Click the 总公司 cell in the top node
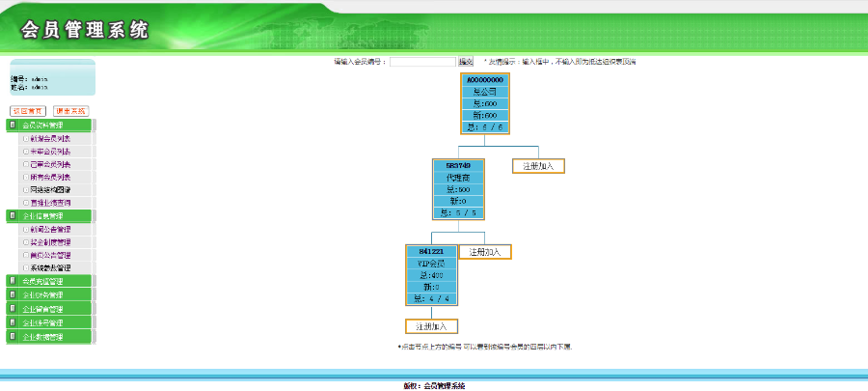This screenshot has height=391, width=868. tap(485, 92)
